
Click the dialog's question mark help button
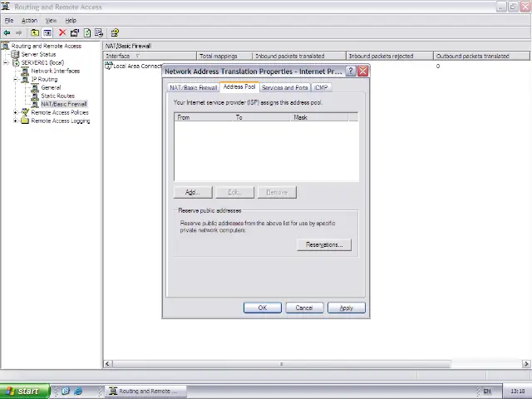(x=351, y=71)
